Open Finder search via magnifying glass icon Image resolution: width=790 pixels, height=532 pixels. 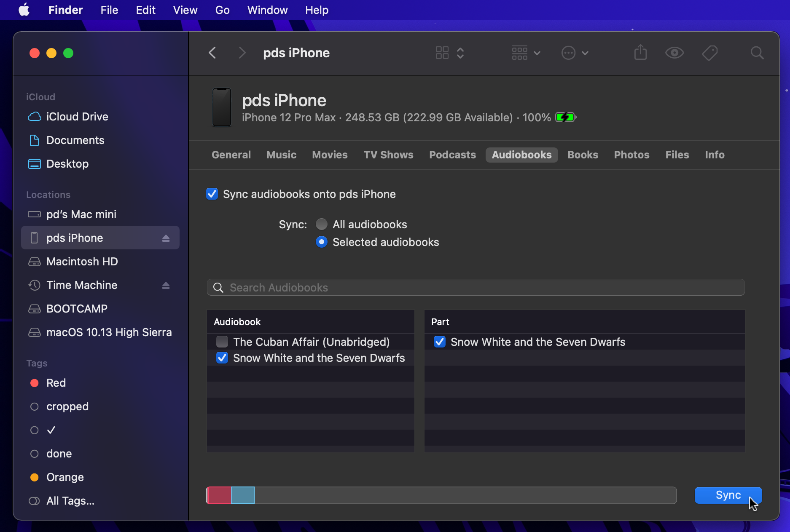point(757,53)
